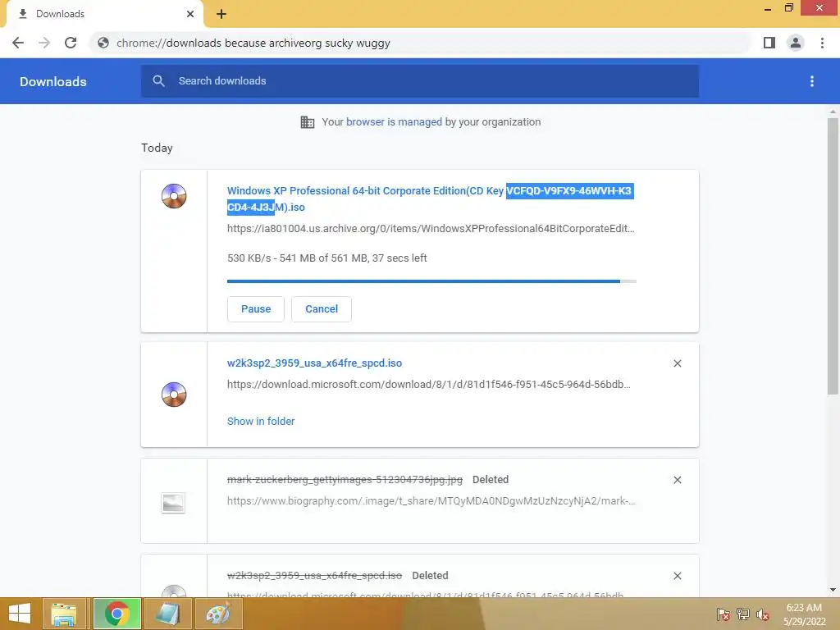Select the Downloads tab
Image resolution: width=840 pixels, height=630 pixels.
coord(104,14)
